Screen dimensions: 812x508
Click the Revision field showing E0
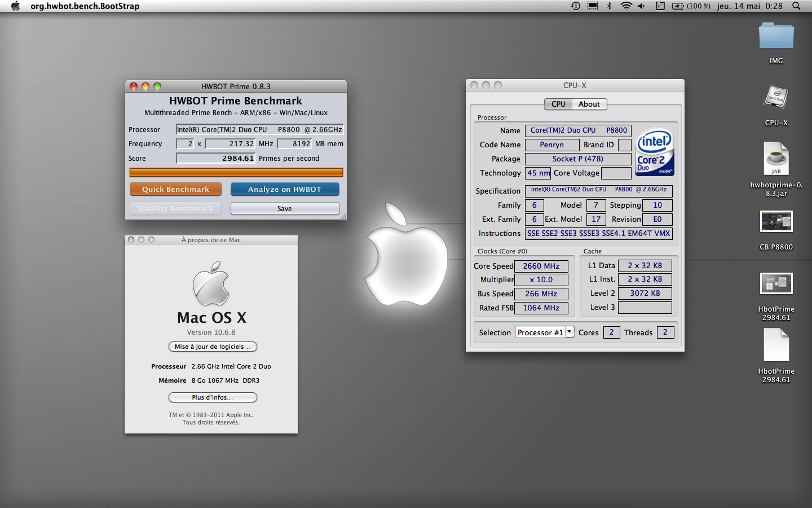point(657,219)
